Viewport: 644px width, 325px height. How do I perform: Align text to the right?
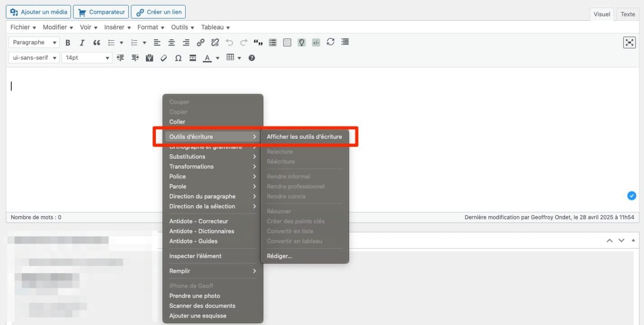click(x=186, y=43)
